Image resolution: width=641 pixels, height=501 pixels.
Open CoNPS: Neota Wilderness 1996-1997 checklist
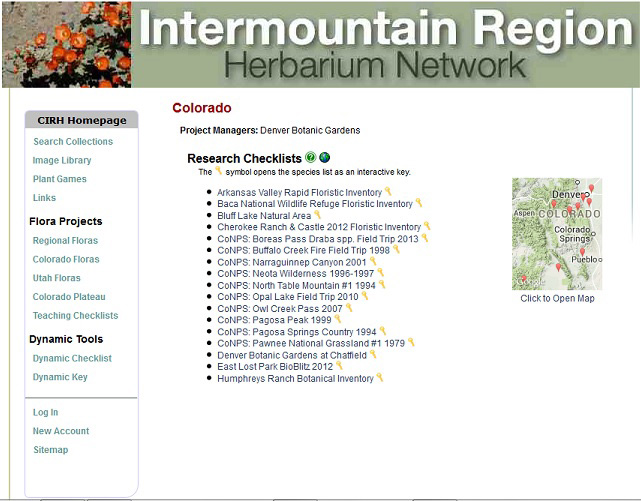(x=296, y=273)
